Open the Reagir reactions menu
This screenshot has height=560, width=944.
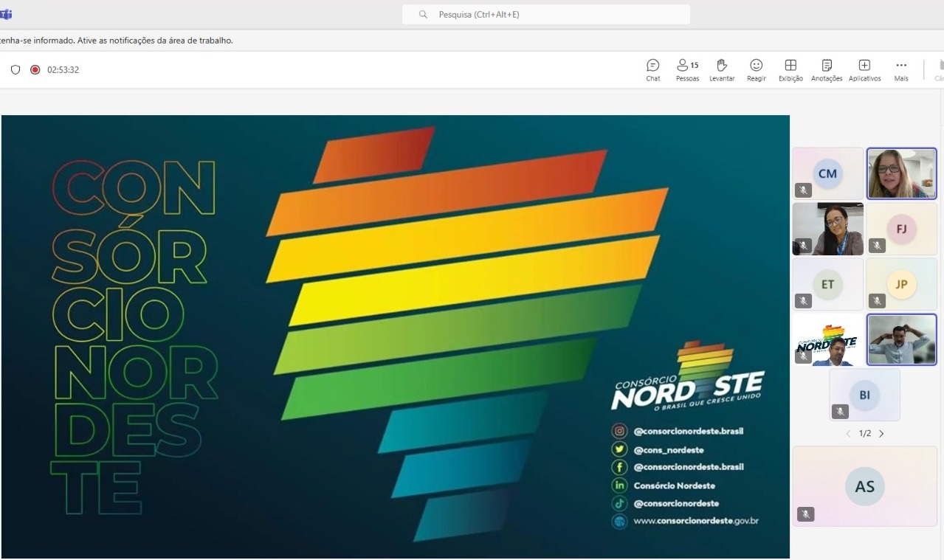point(756,70)
